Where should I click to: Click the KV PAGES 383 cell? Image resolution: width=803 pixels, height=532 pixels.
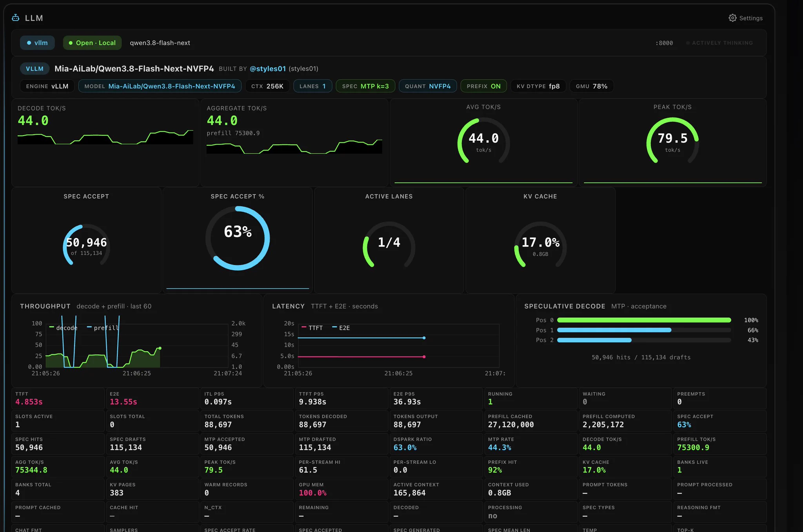point(153,489)
